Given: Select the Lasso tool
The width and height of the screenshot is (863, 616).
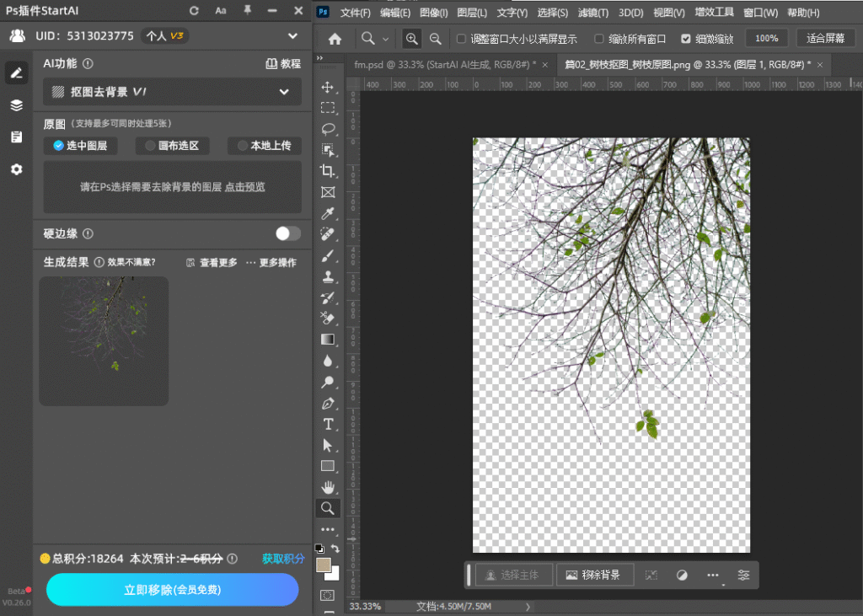Looking at the screenshot, I should click(x=328, y=129).
